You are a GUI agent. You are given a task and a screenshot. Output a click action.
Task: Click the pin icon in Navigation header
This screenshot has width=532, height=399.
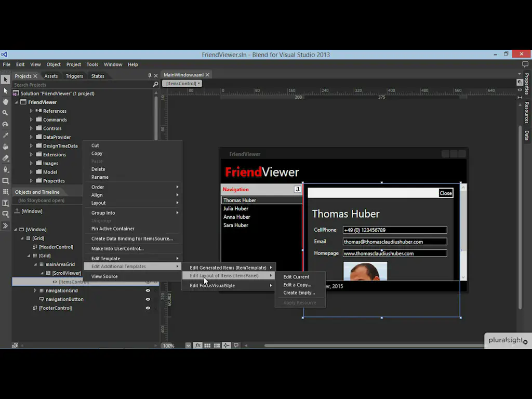[x=297, y=189]
